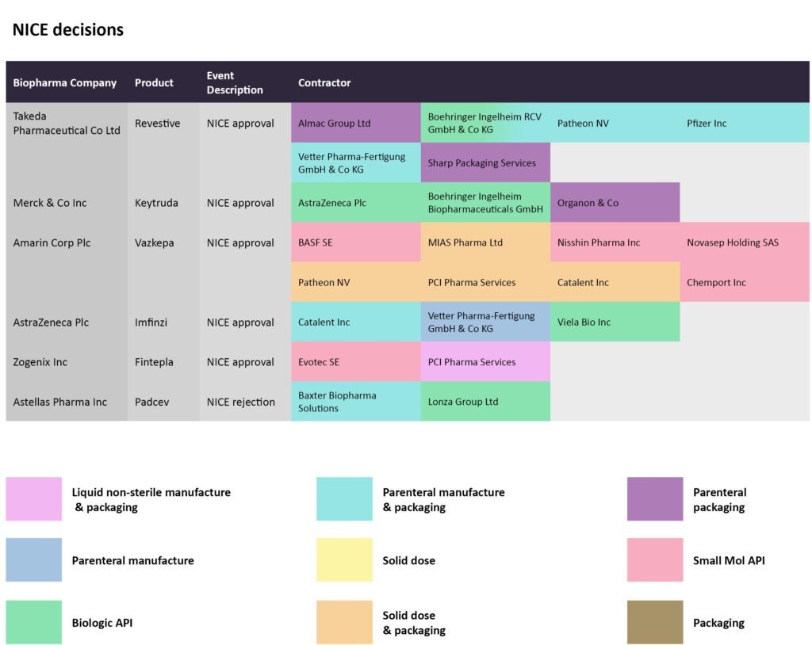
Task: Click the Liquid non-sterile manufacture legend swatch
Action: pyautogui.click(x=33, y=498)
